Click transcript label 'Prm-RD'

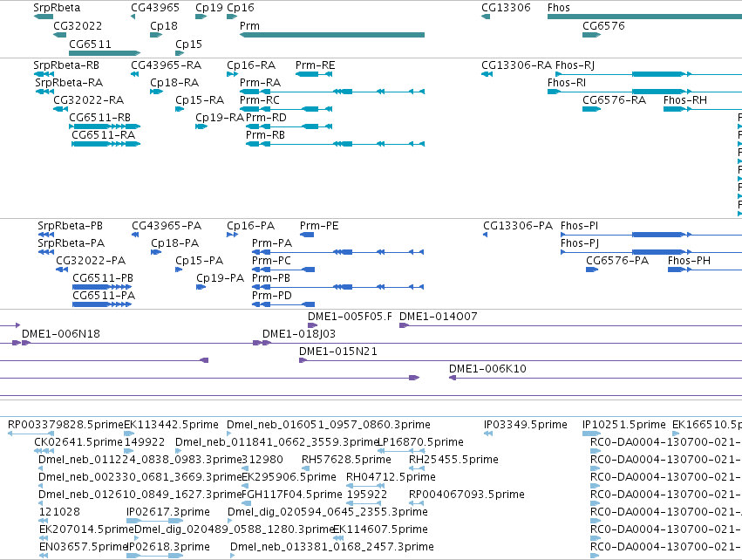(x=266, y=118)
